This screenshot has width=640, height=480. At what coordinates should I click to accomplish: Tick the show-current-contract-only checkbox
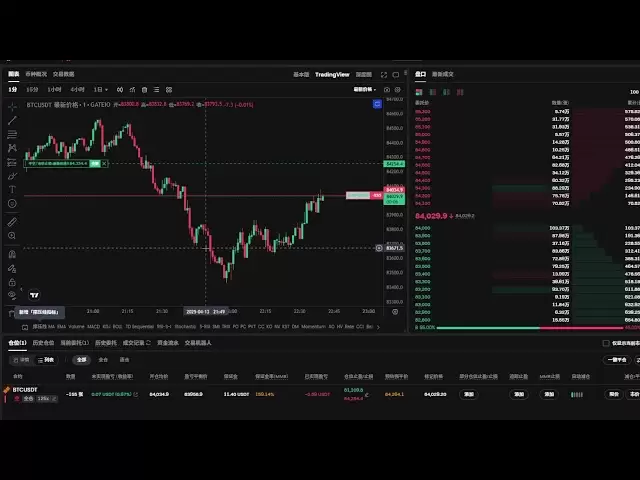pos(606,343)
